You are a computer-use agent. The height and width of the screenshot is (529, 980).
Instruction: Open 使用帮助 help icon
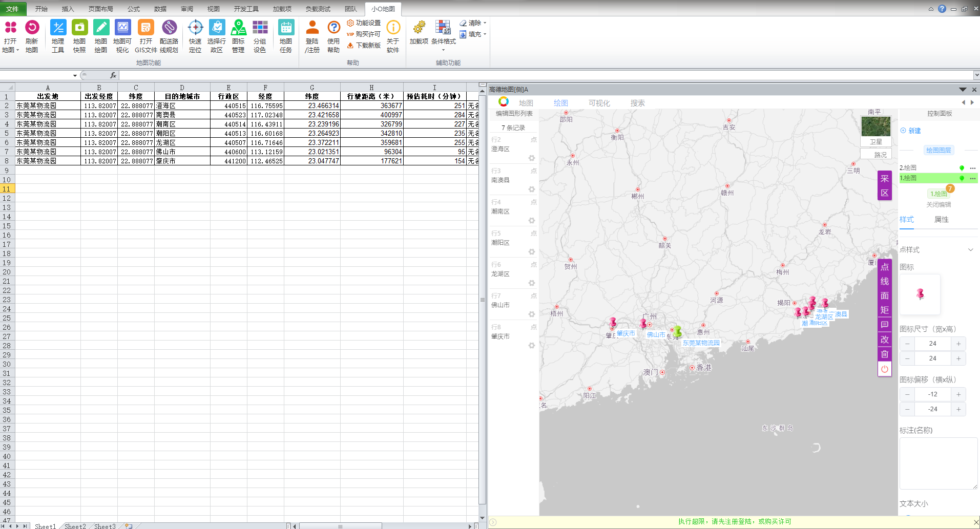333,36
